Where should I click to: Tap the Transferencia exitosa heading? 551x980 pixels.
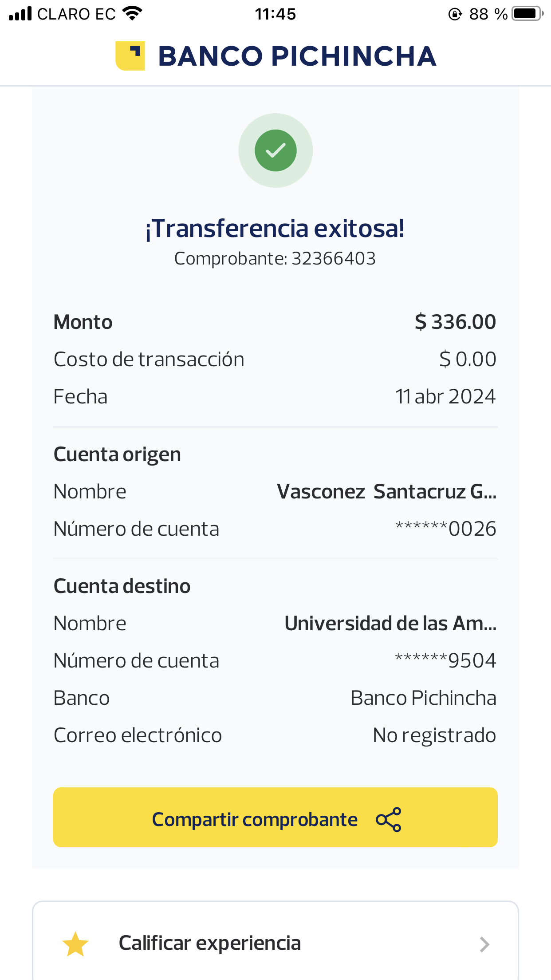click(275, 229)
